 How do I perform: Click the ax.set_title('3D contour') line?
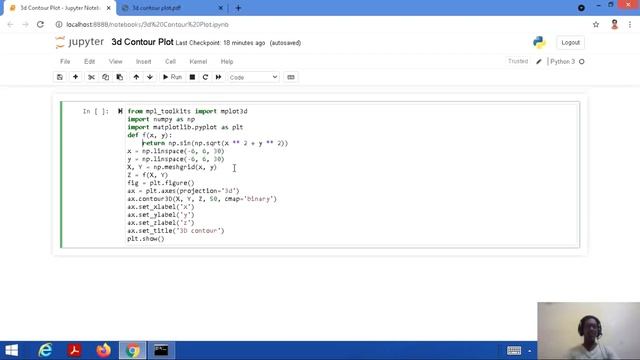click(176, 231)
